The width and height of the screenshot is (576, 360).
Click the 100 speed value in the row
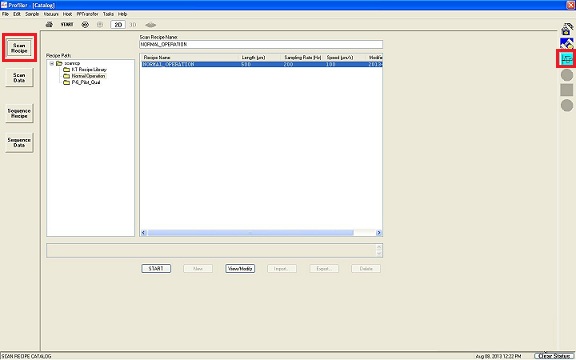(331, 64)
